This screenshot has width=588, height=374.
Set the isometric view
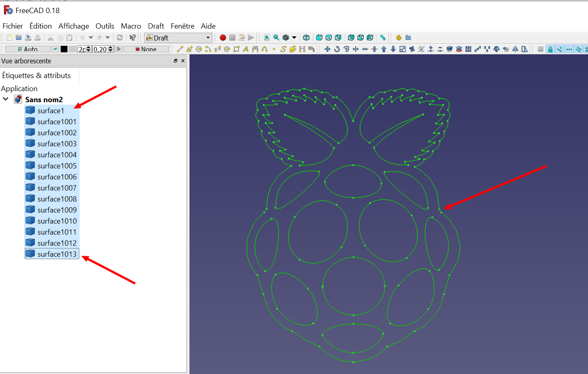306,38
